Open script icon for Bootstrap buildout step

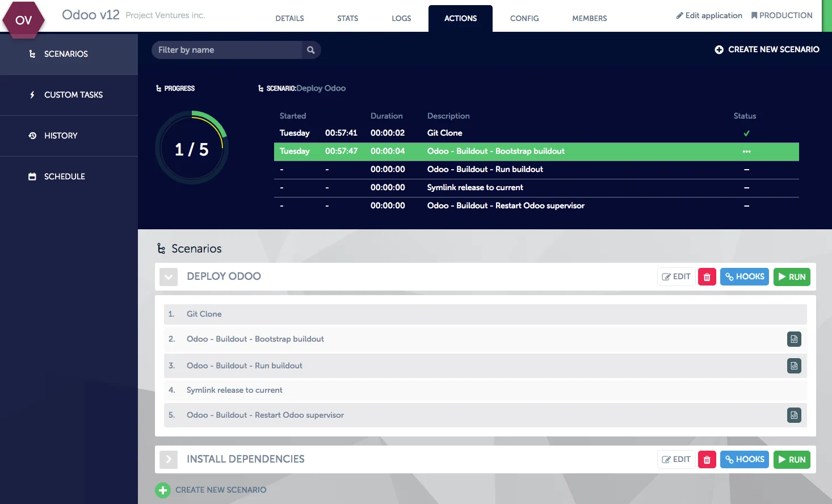(794, 339)
